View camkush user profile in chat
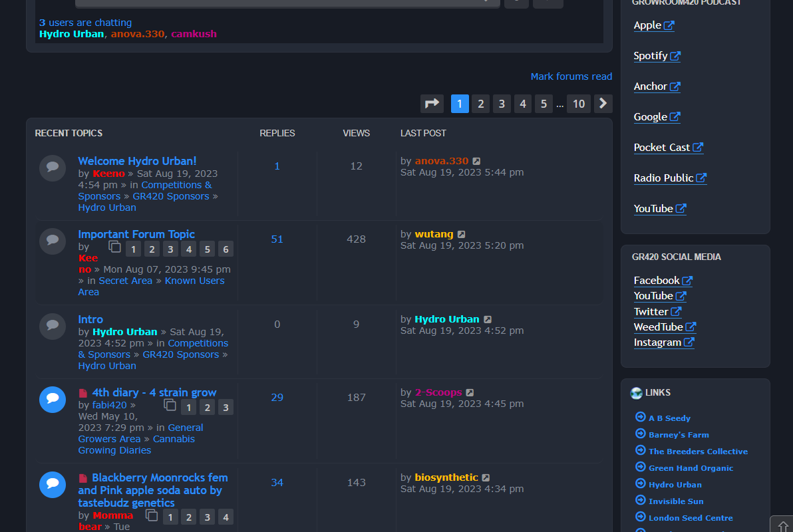Screen dimensions: 793x532 pyautogui.click(x=194, y=34)
